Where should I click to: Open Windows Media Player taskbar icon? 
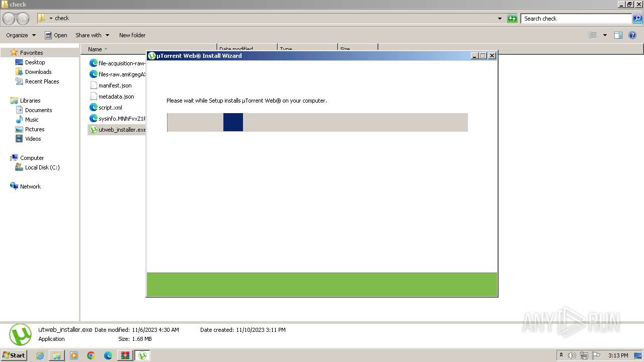[74, 355]
